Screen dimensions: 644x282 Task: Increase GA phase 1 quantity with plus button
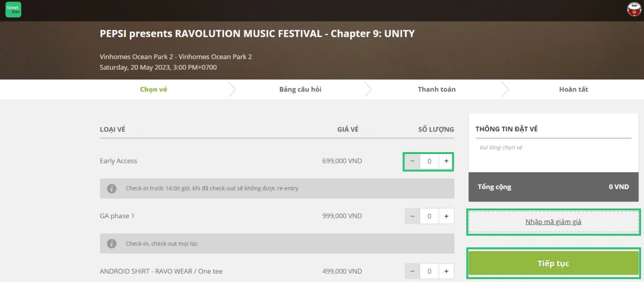pos(446,216)
